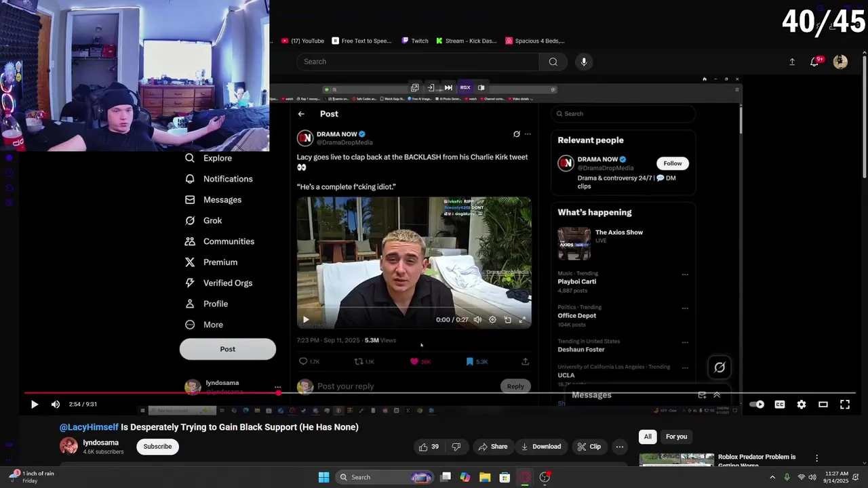
Task: Click Grok icon on DRAMA NOW tweet
Action: coord(517,134)
